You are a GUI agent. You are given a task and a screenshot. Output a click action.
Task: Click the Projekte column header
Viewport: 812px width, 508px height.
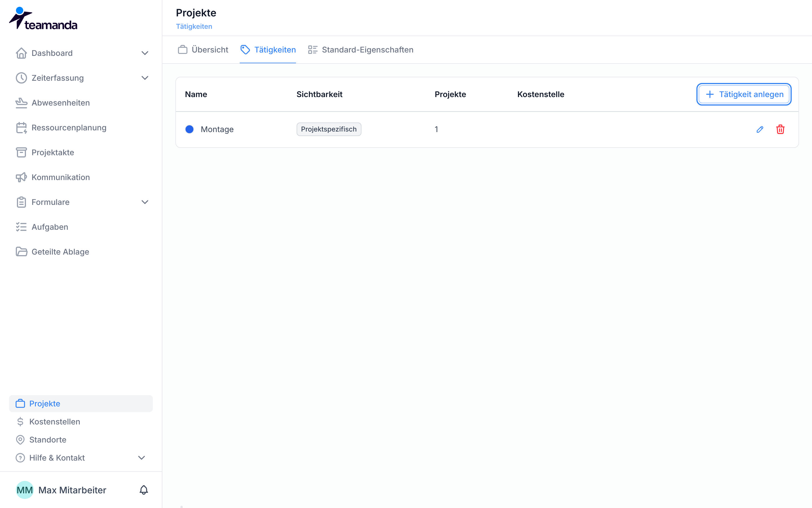click(450, 95)
